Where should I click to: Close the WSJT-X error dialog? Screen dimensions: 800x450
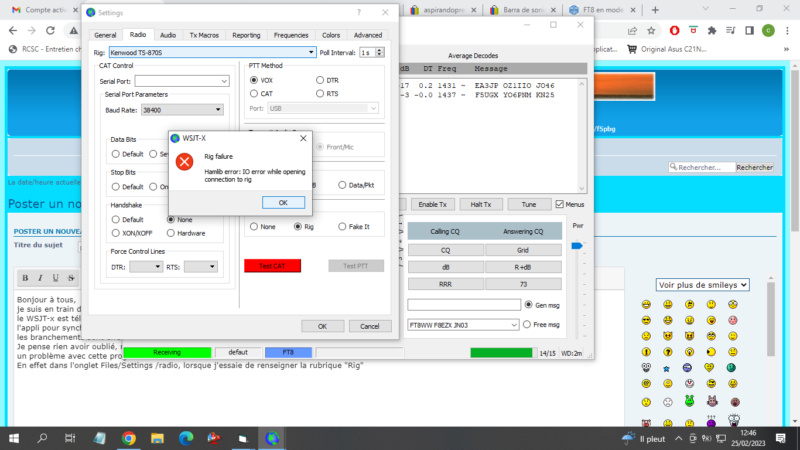click(x=303, y=138)
